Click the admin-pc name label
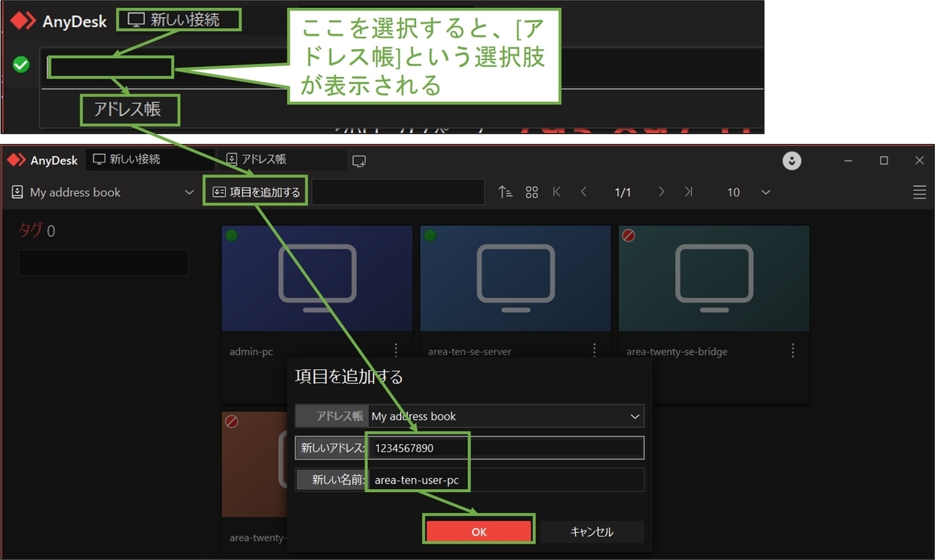The height and width of the screenshot is (560, 935). pyautogui.click(x=251, y=351)
